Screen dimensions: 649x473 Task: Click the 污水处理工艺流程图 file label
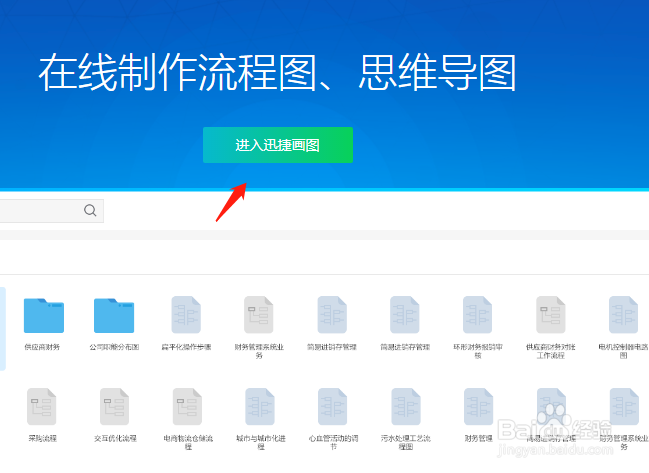(406, 442)
